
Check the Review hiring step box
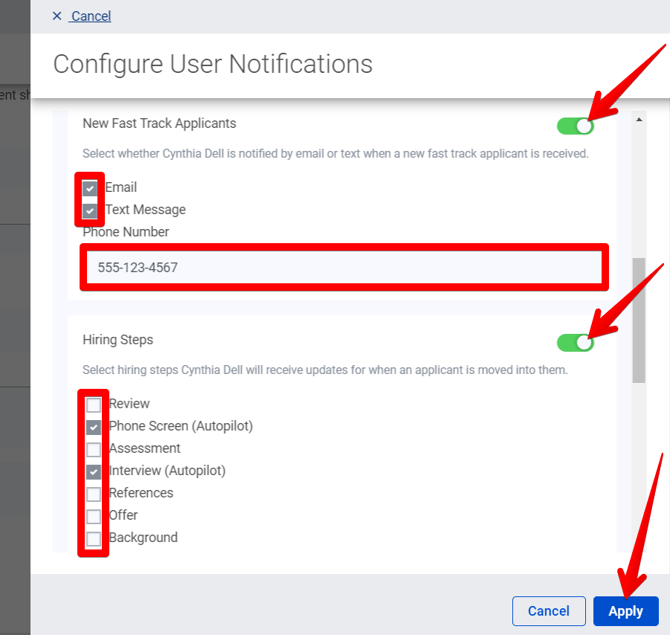point(94,405)
